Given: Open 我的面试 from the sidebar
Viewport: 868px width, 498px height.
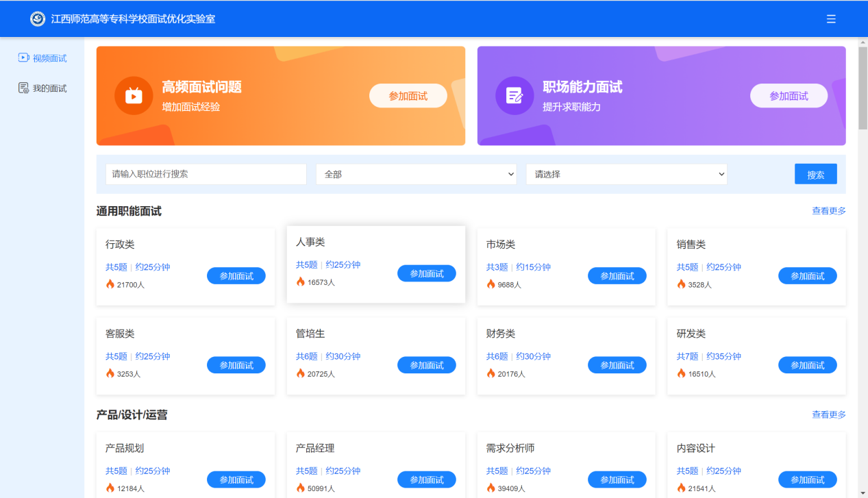Looking at the screenshot, I should [42, 88].
